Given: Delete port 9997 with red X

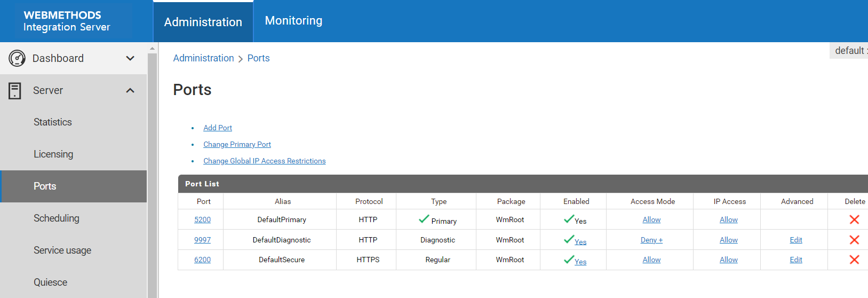Looking at the screenshot, I should tap(854, 240).
